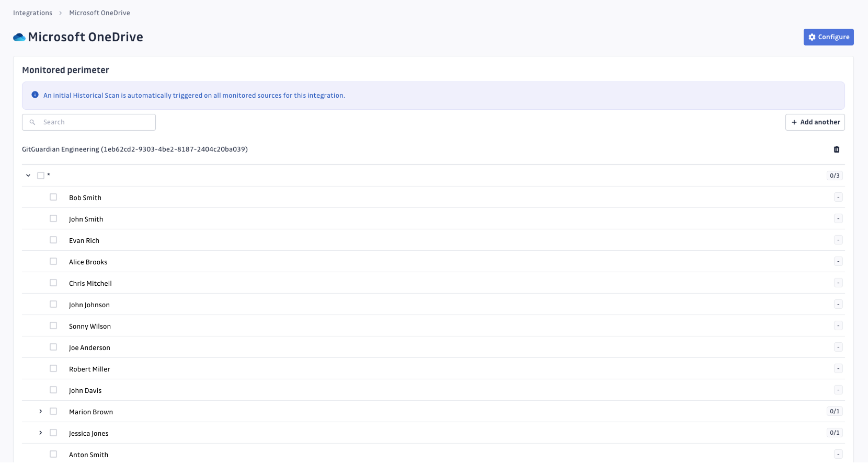Select the Joe Anderson checkbox
868x465 pixels.
click(53, 347)
